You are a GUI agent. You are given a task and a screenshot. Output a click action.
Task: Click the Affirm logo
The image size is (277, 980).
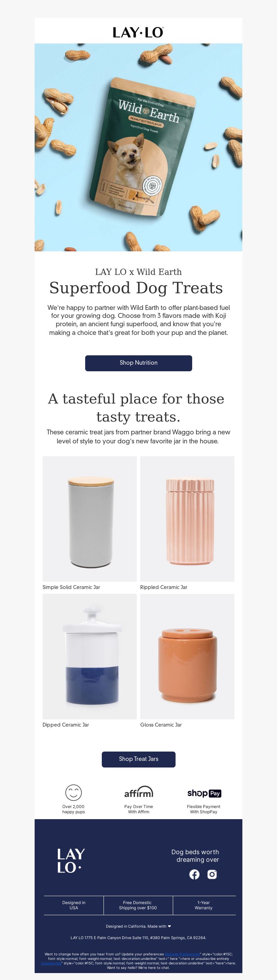tap(139, 792)
